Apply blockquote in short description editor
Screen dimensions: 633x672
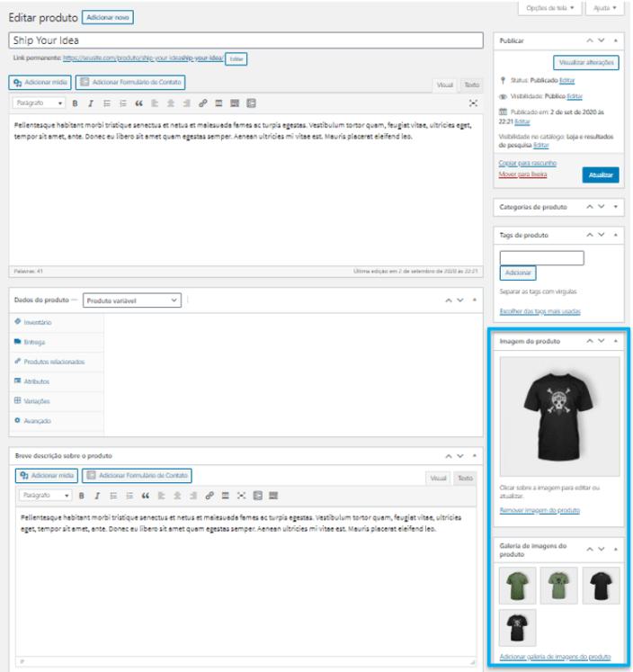(x=145, y=496)
